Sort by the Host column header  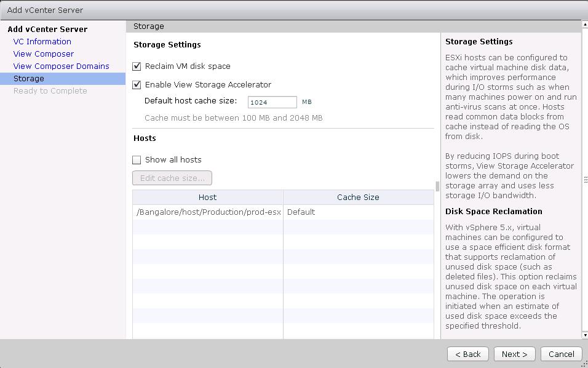[x=207, y=198]
